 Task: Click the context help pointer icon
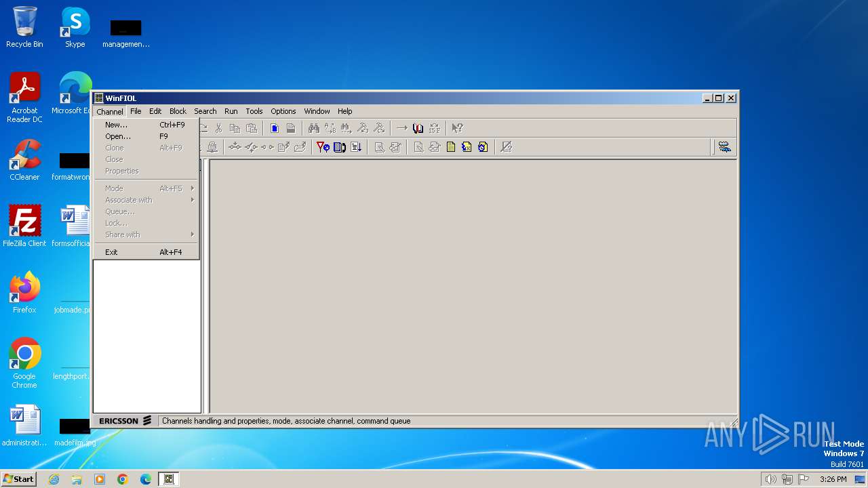[x=457, y=128]
